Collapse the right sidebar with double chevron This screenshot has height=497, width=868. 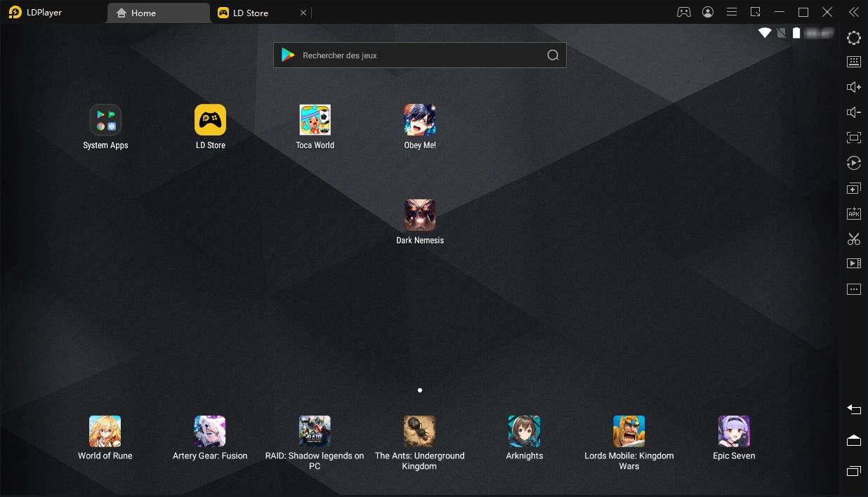point(854,12)
